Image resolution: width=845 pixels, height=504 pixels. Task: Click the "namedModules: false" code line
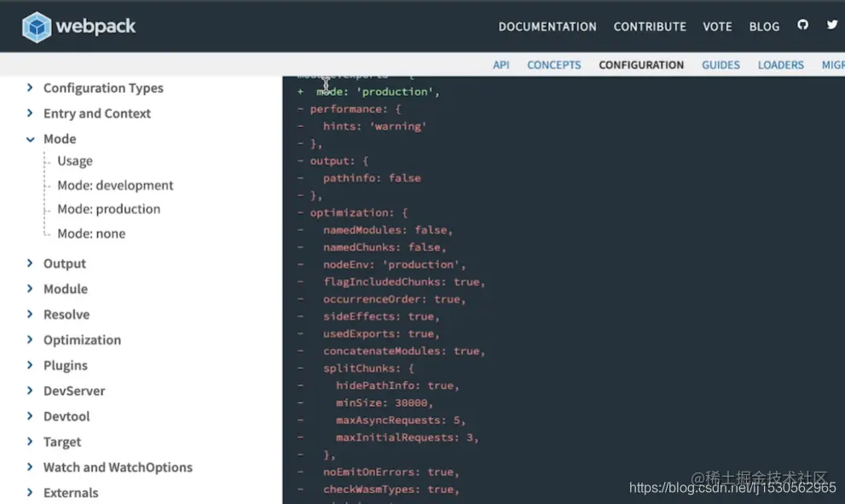point(387,229)
